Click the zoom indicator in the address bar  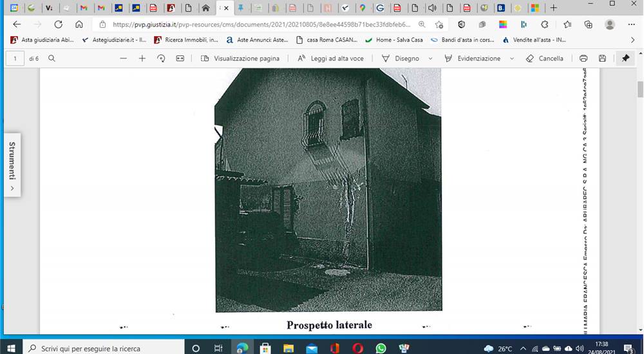(422, 24)
